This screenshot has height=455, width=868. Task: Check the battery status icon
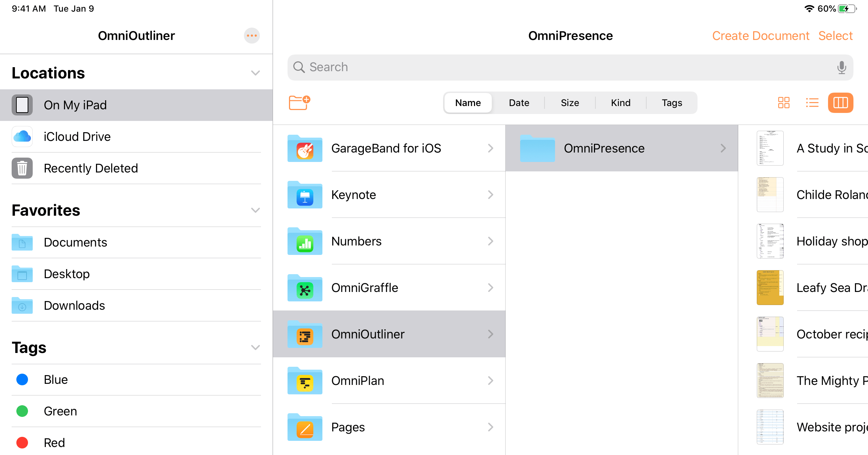(847, 9)
